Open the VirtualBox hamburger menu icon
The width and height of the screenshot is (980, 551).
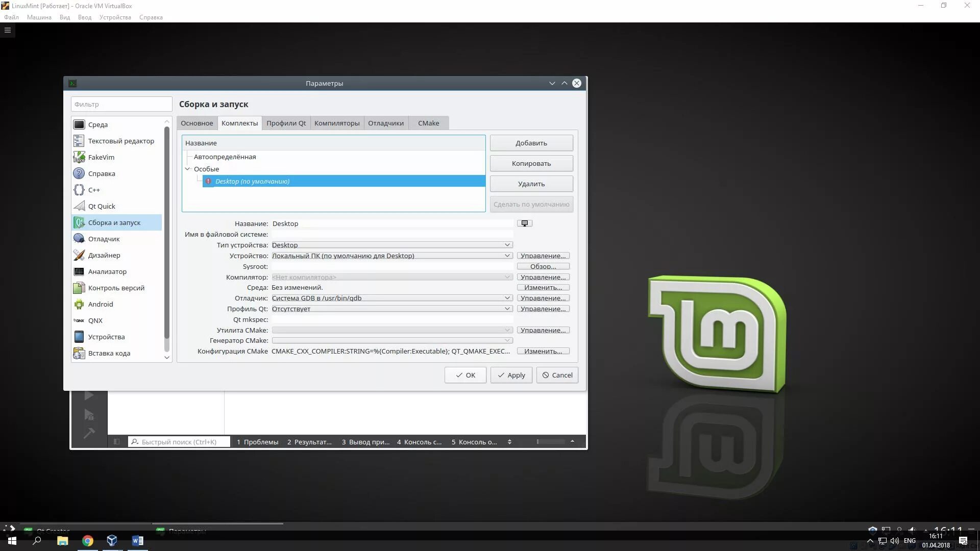[8, 30]
